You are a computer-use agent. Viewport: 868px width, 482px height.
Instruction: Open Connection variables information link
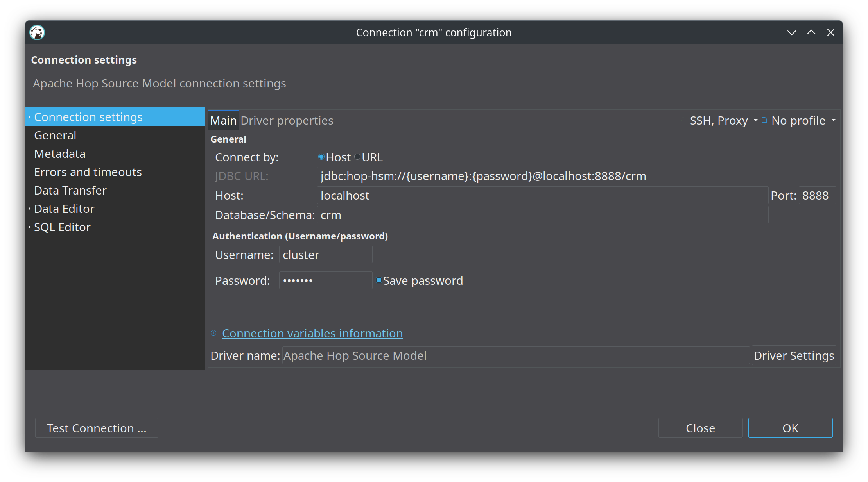coord(312,334)
